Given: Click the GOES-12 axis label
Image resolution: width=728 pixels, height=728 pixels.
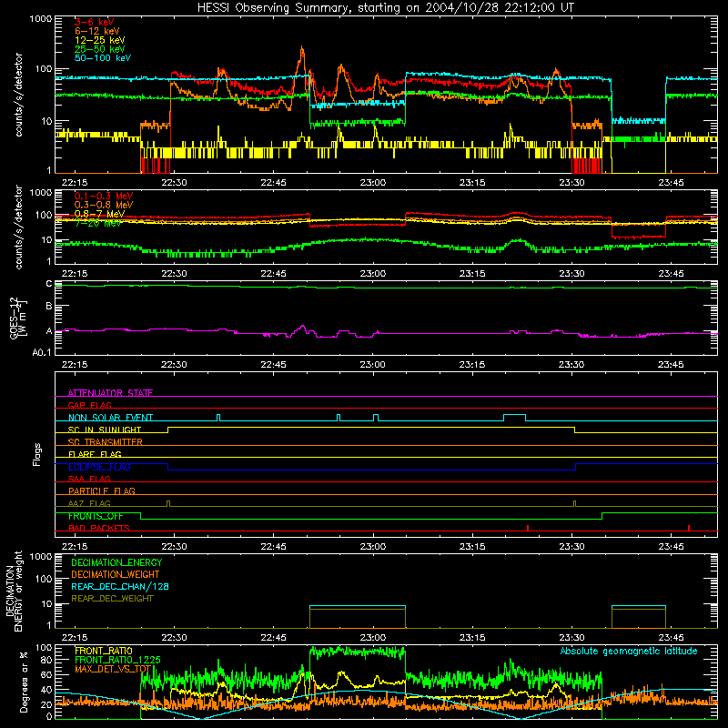Looking at the screenshot, I should coord(18,318).
